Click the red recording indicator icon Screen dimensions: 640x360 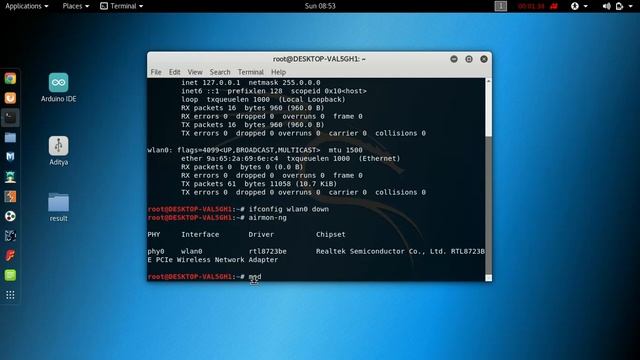tap(554, 6)
